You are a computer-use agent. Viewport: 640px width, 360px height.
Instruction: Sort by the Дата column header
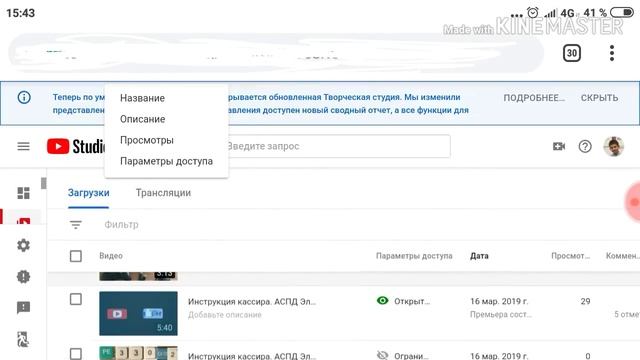pyautogui.click(x=479, y=256)
